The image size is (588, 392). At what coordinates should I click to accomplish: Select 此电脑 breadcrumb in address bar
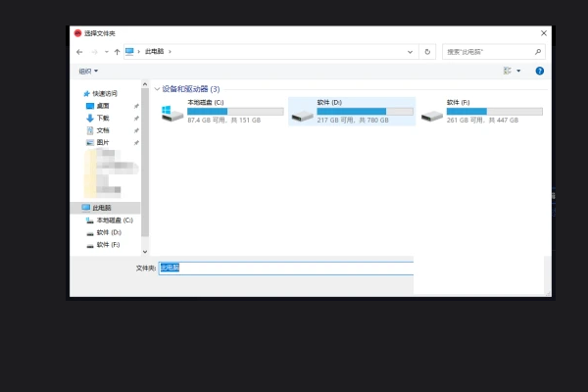click(155, 51)
